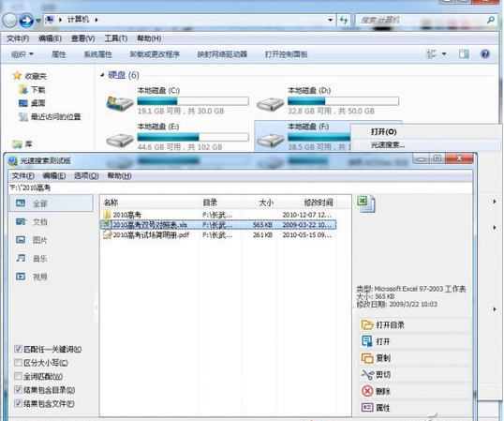
Task: Open Explorer Edit menu
Action: click(50, 38)
